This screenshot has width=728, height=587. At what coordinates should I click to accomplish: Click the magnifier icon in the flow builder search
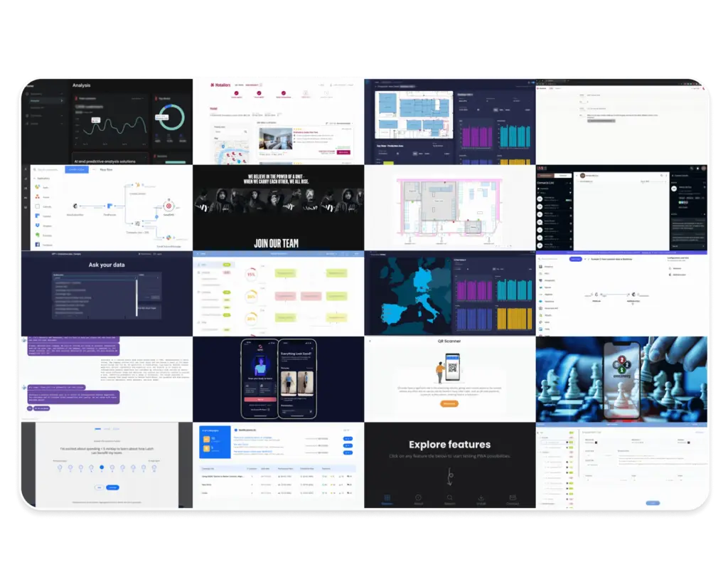(x=34, y=169)
